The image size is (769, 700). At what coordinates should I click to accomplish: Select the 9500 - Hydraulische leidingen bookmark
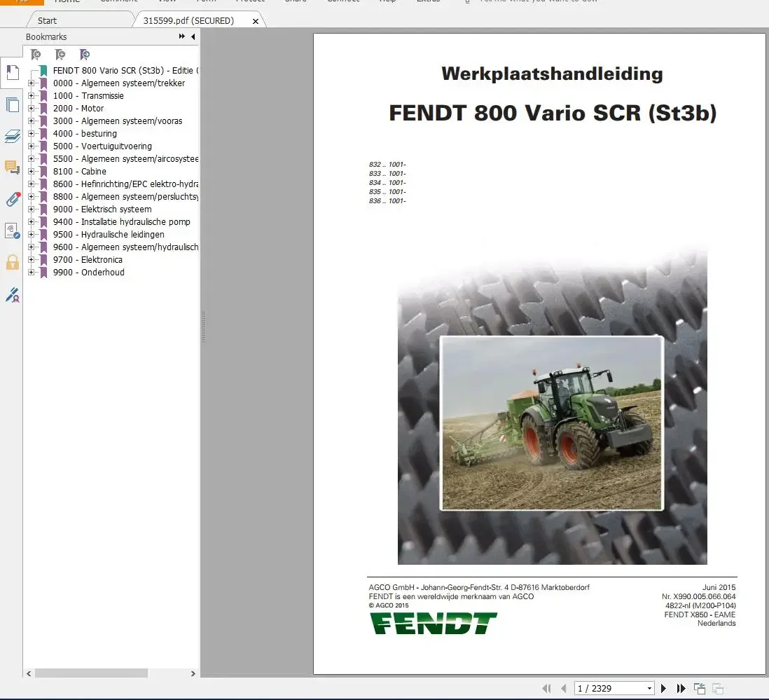[x=109, y=235]
